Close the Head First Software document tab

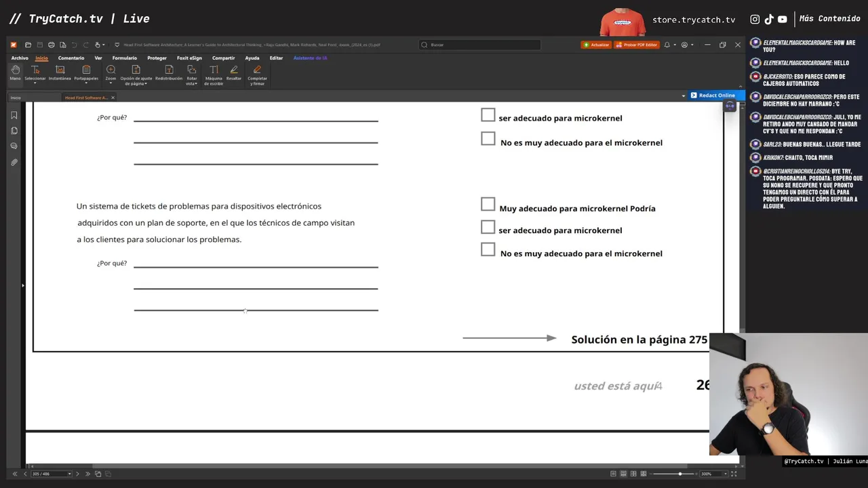(113, 98)
